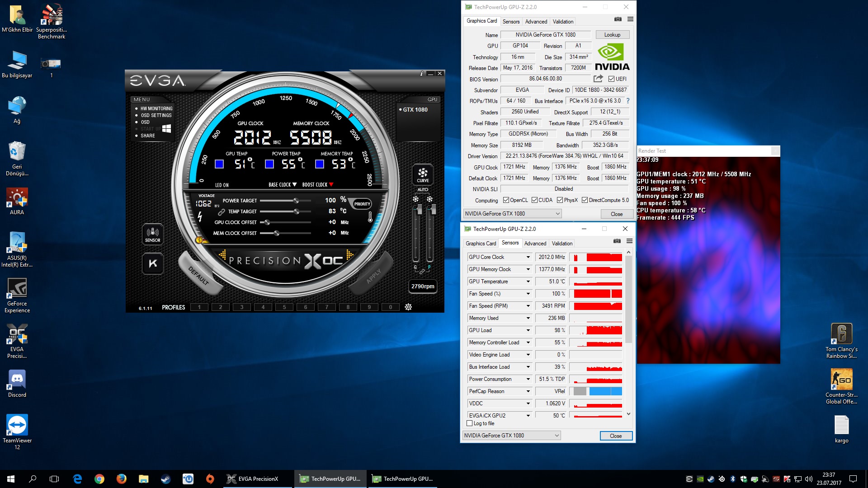Viewport: 868px width, 488px height.
Task: Adjust the POWER TARGET slider handle
Action: [x=296, y=201]
